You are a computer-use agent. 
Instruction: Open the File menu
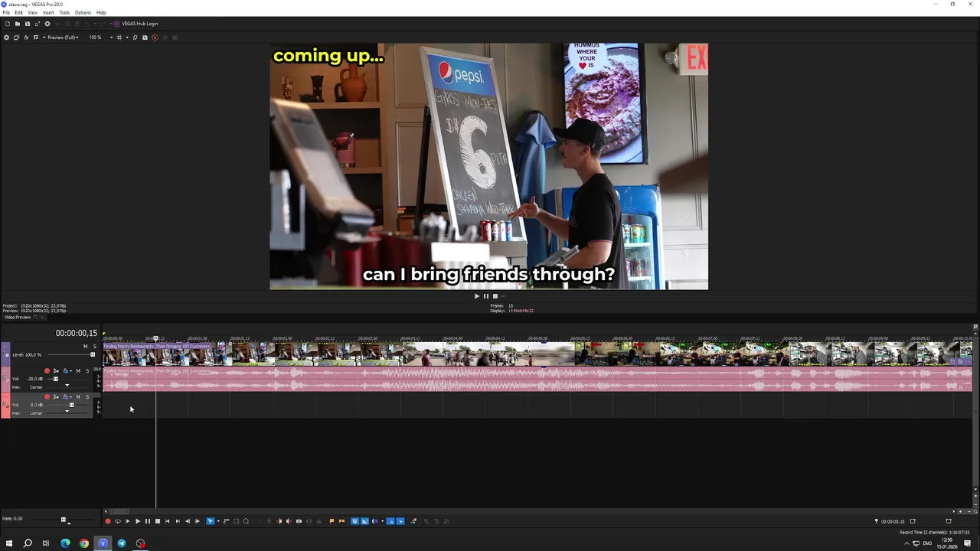6,12
